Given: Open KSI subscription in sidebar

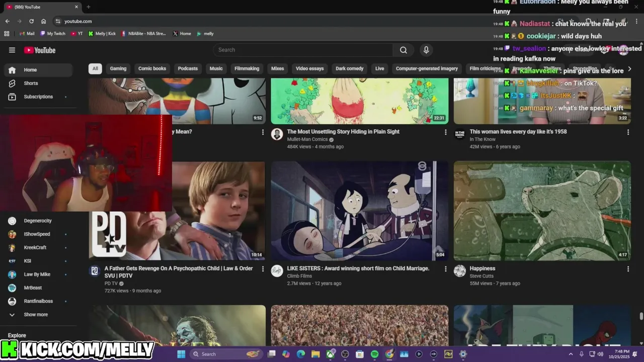Looking at the screenshot, I should click(38, 261).
